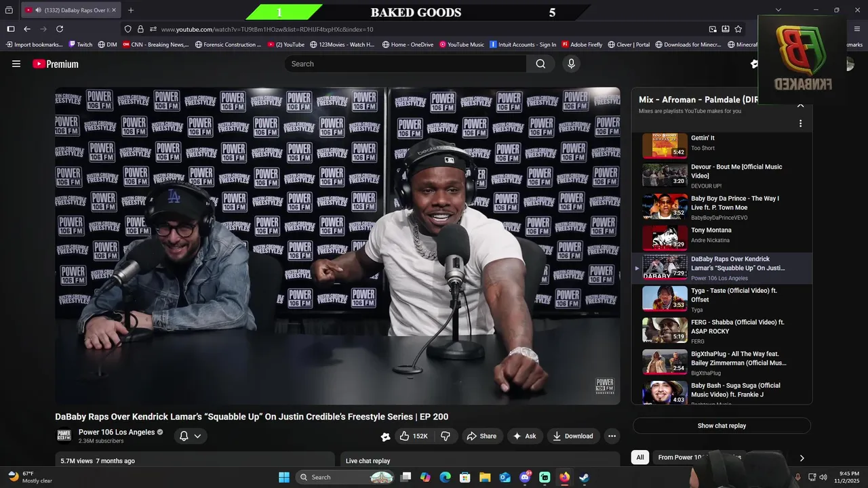868x488 pixels.
Task: Select the All filter chip
Action: tap(639, 457)
